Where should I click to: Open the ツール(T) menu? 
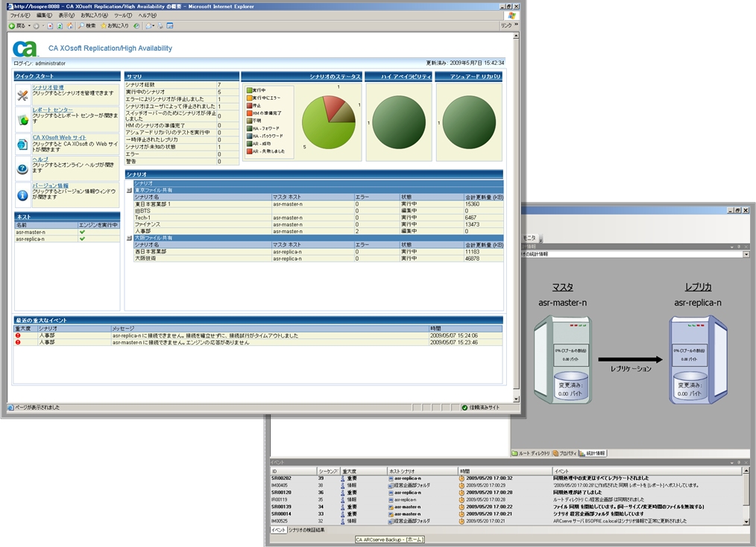pos(123,16)
